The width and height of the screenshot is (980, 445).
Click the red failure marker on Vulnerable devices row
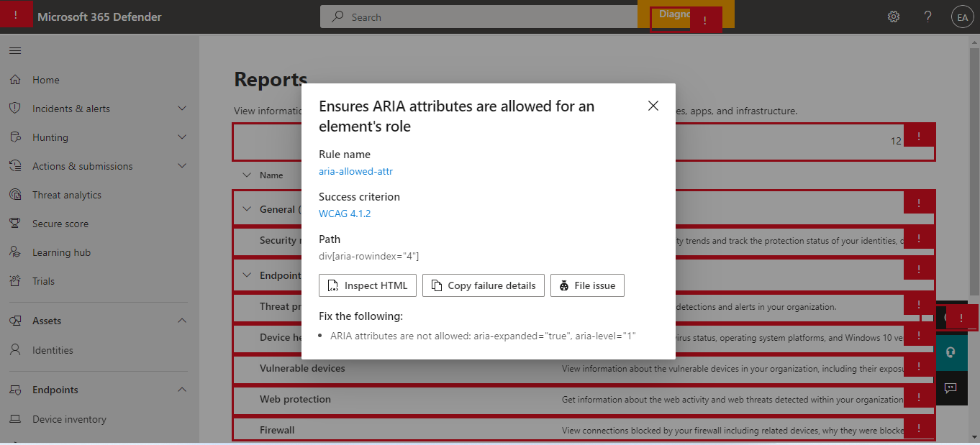pos(919,367)
